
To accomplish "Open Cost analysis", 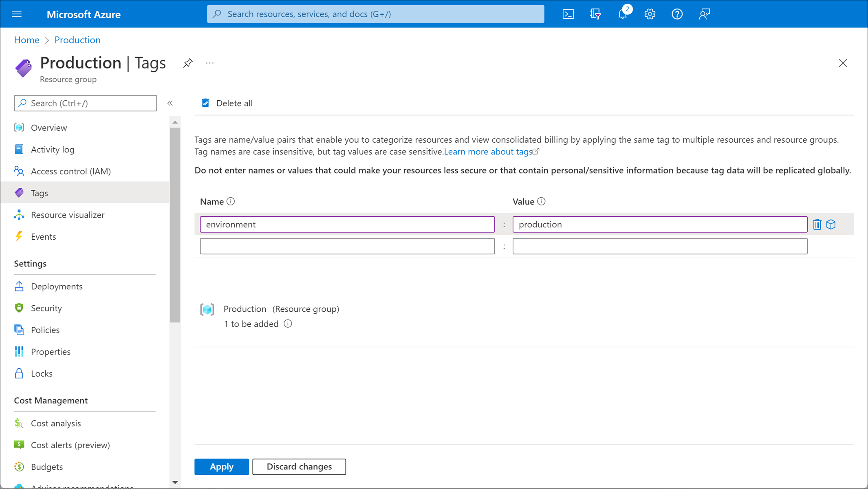I will pos(85,423).
